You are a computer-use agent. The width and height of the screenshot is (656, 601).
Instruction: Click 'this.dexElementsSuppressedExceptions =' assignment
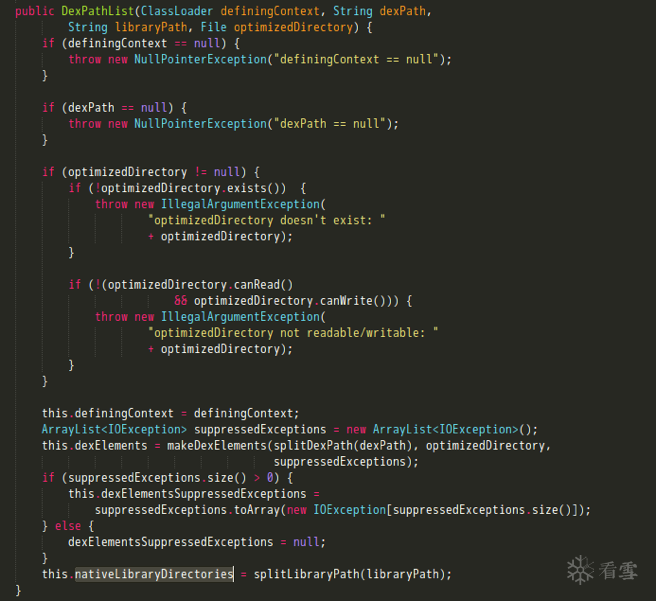194,494
